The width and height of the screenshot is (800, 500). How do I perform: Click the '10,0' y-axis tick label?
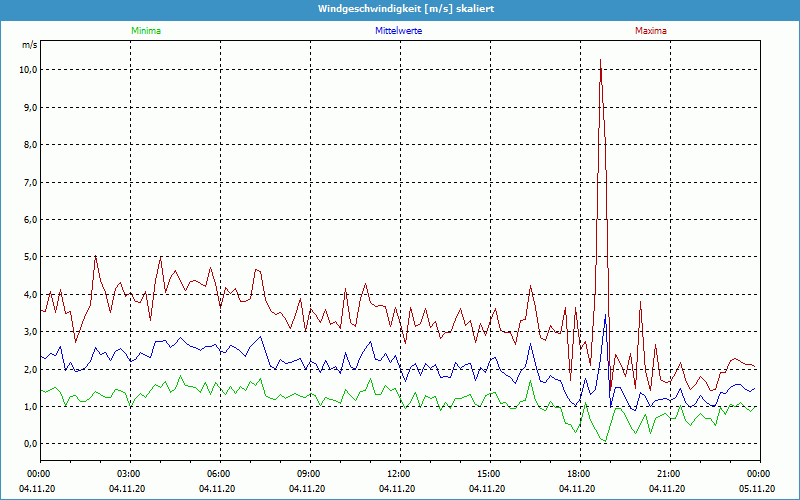pos(28,70)
